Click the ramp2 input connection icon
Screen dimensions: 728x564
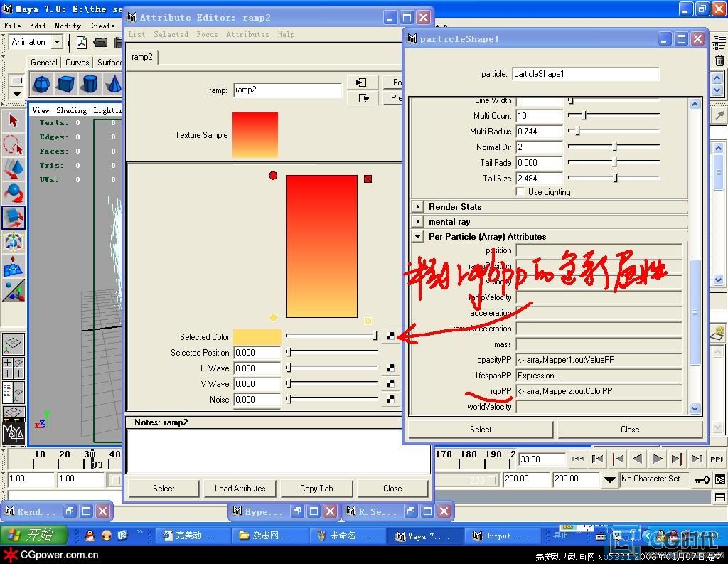pyautogui.click(x=362, y=83)
